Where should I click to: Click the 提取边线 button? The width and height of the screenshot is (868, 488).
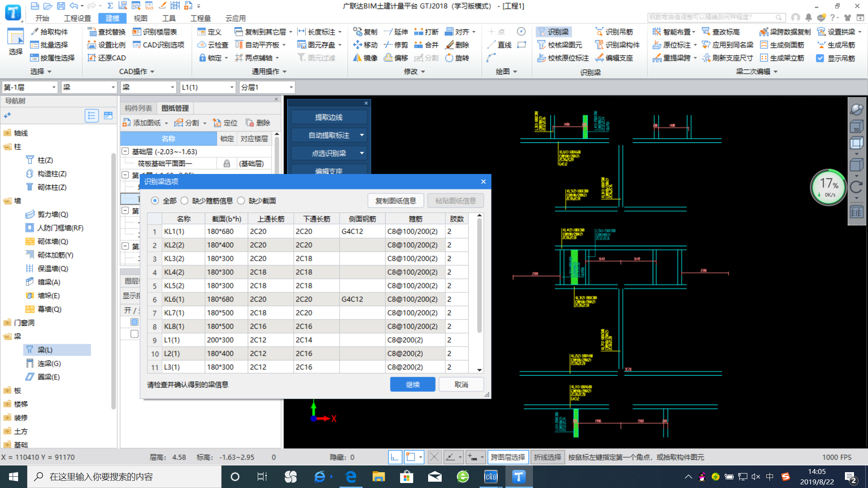[x=329, y=117]
